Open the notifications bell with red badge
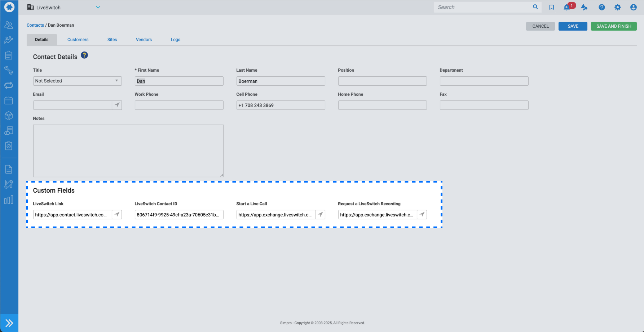Screen dimensions: 644x332 click(x=567, y=7)
